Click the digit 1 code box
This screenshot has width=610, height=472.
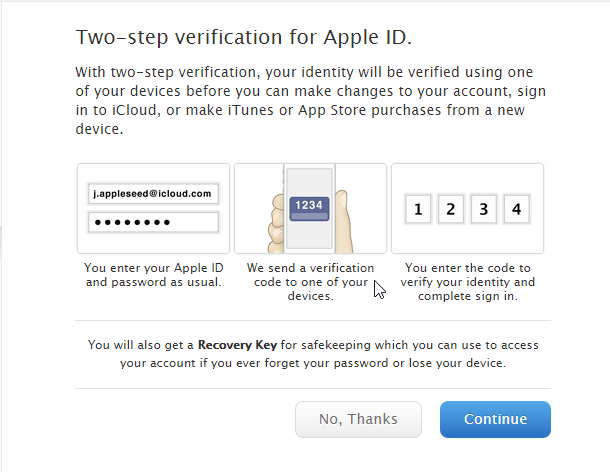click(x=418, y=209)
